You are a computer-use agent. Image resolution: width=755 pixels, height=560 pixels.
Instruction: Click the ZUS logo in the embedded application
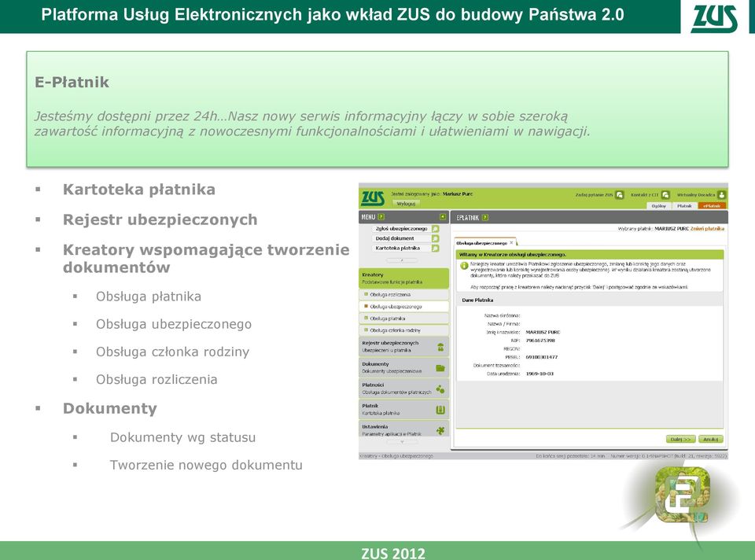coord(373,198)
